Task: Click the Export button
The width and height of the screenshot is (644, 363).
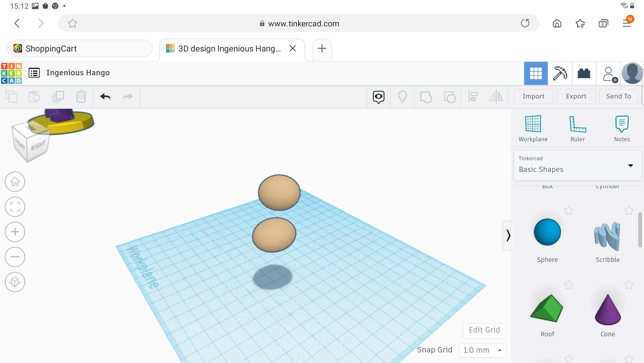Action: (576, 96)
